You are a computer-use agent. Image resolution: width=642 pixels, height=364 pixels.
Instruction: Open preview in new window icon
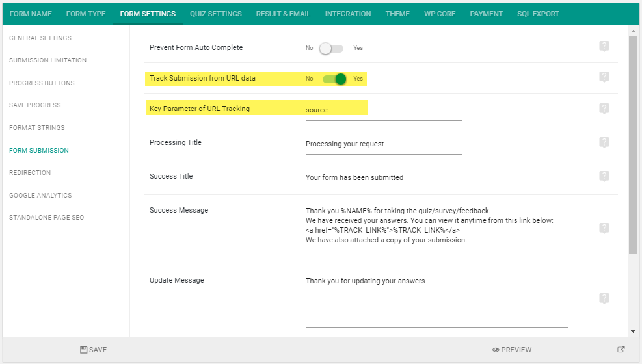621,349
